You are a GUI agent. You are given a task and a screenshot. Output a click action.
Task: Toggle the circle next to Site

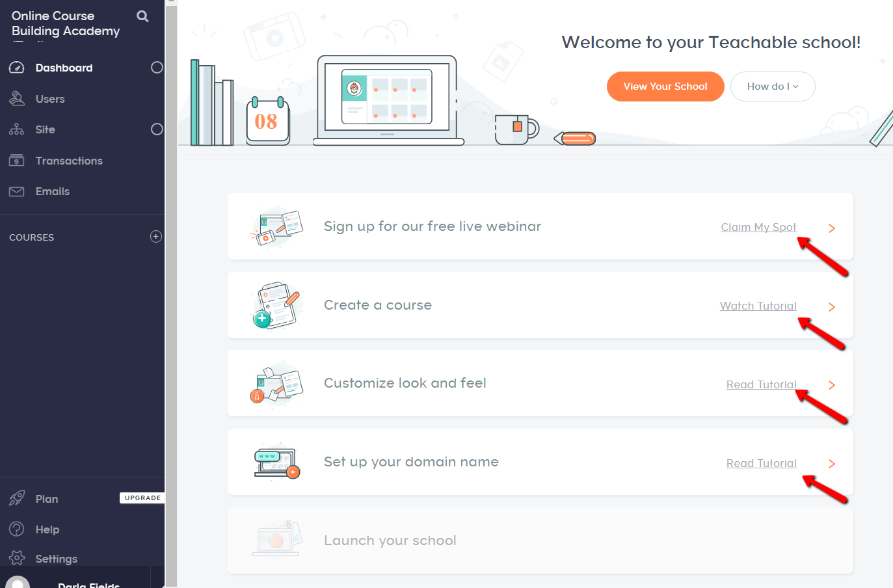pyautogui.click(x=157, y=129)
